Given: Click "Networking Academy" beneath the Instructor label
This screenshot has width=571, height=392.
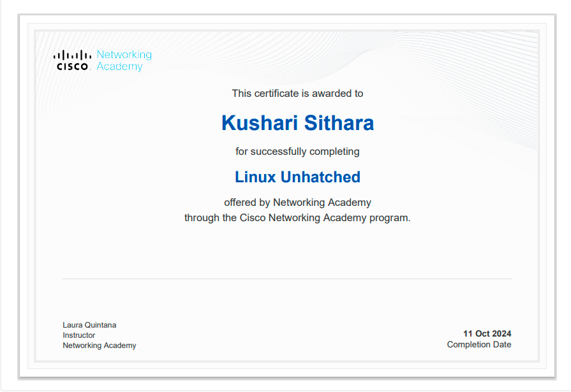Looking at the screenshot, I should 100,345.
